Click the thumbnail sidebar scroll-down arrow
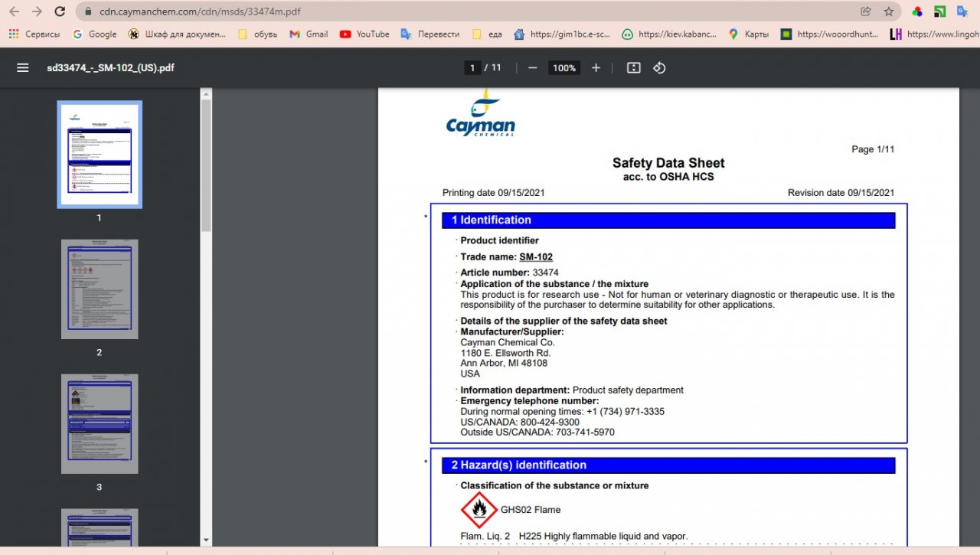 [205, 540]
